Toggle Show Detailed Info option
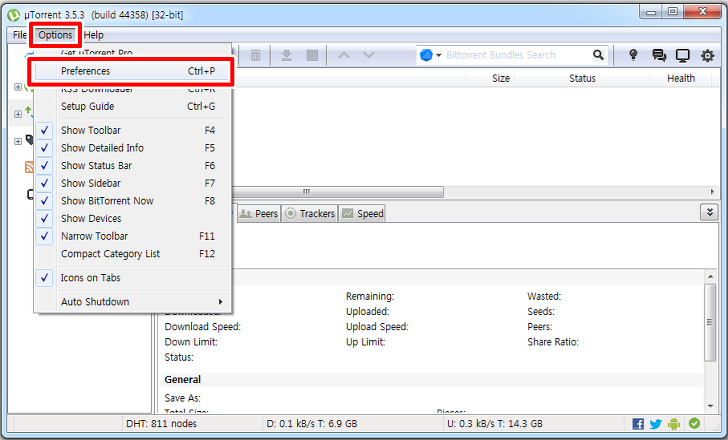The width and height of the screenshot is (728, 440). [x=133, y=148]
